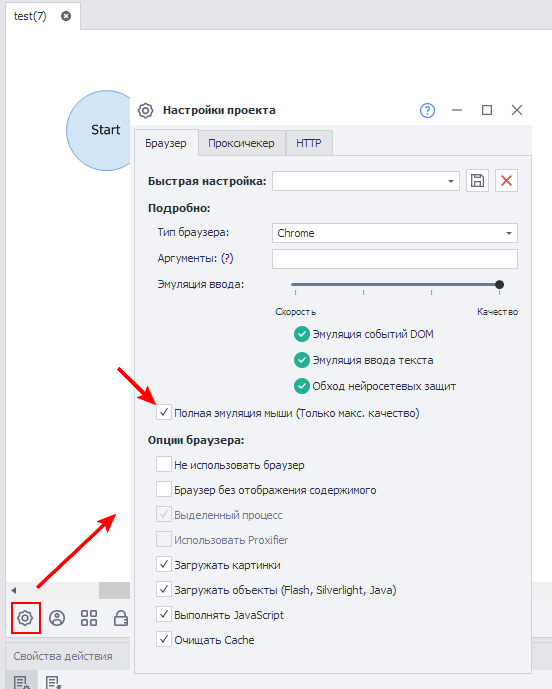
Task: Switch to the Проксичекер tab
Action: tap(241, 143)
